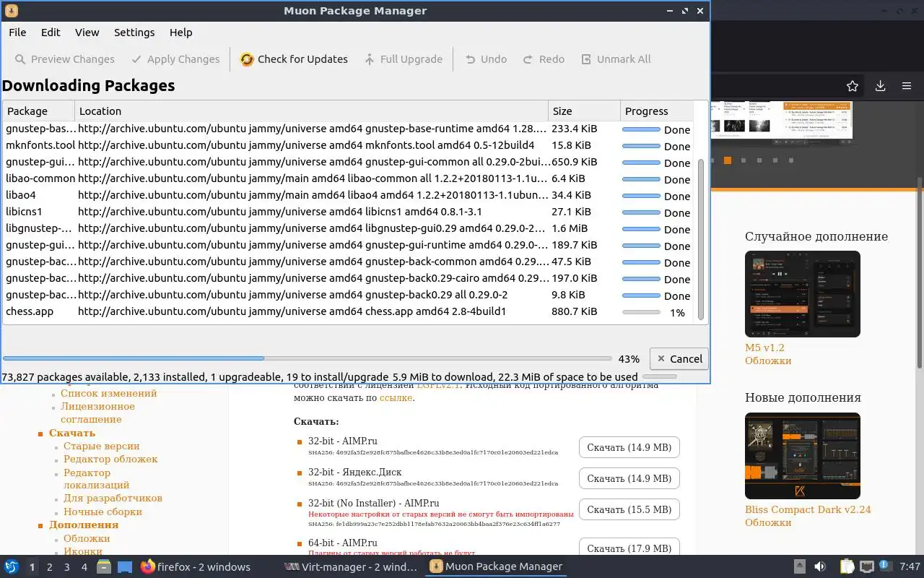Open the Edit menu
Image resolution: width=924 pixels, height=578 pixels.
click(x=51, y=32)
